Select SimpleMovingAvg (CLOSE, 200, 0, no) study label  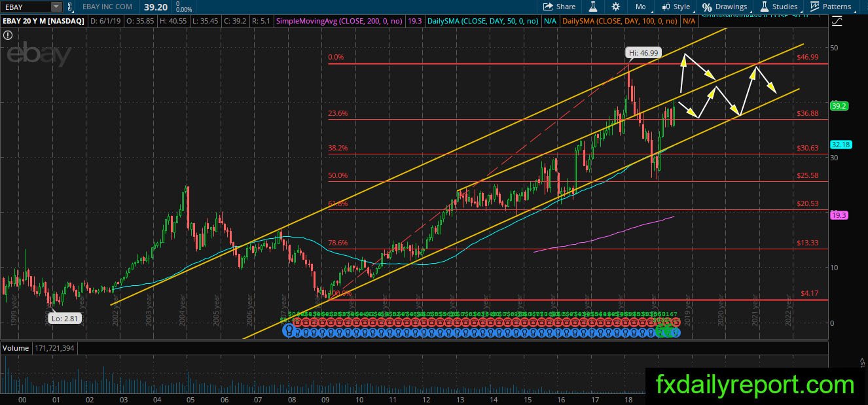point(340,21)
